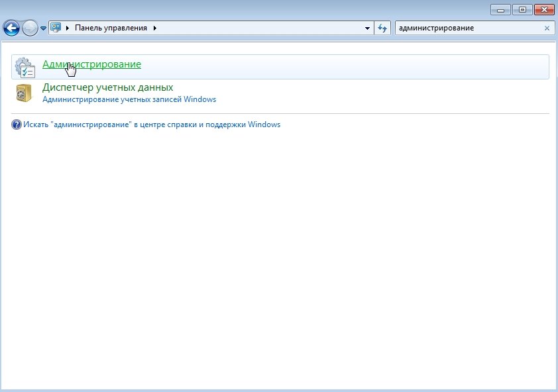Minimize the Control Panel window

[x=500, y=10]
